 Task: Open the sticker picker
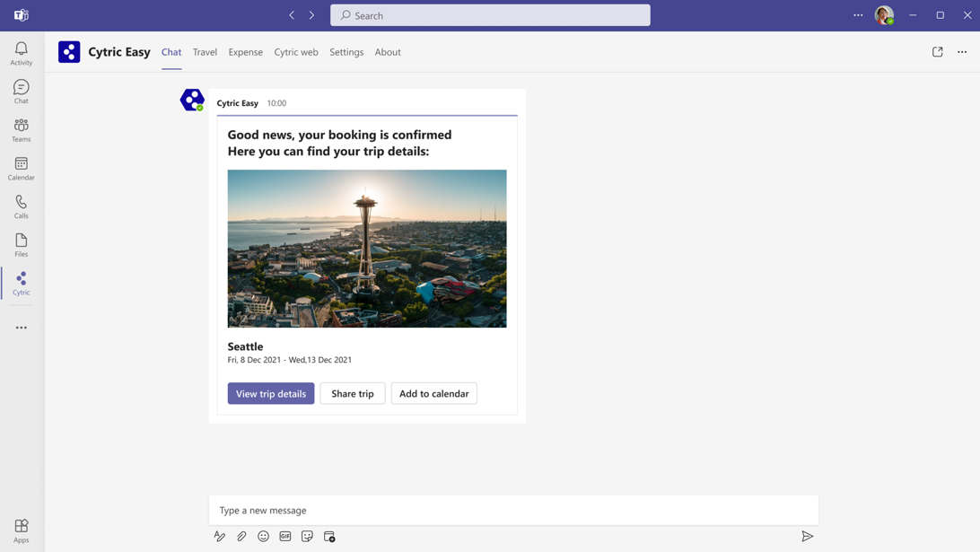pos(307,537)
